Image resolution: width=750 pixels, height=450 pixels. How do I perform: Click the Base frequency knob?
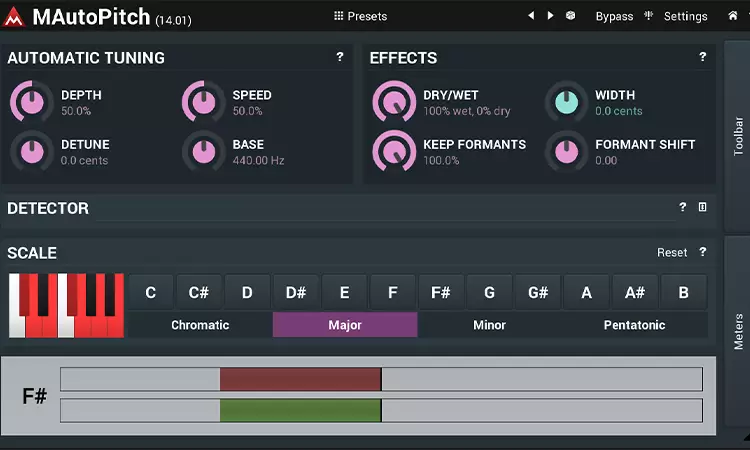coord(203,151)
